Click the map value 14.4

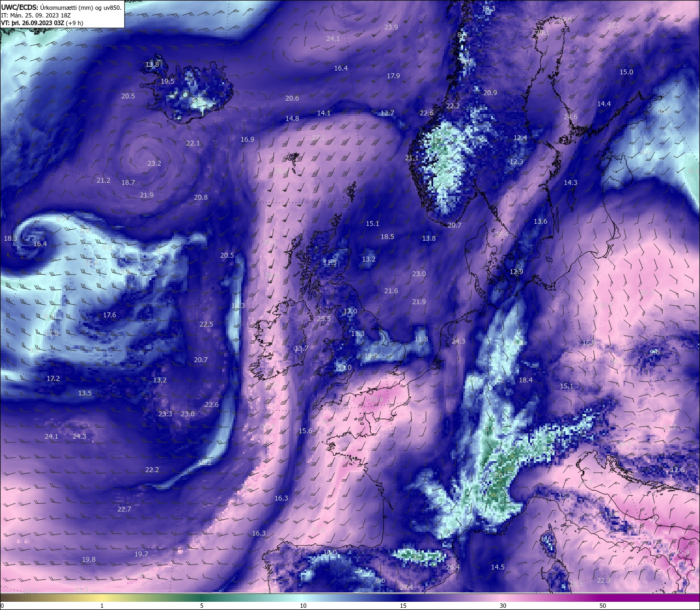[x=604, y=104]
